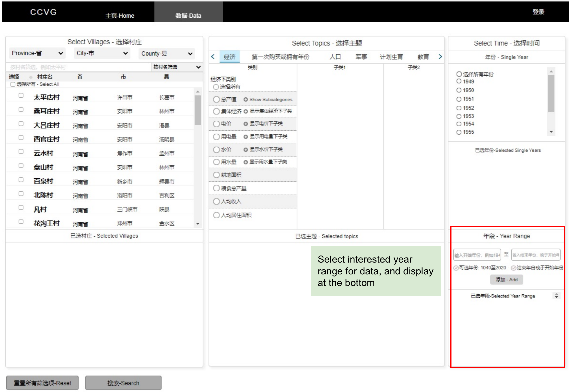Open the City-市 dropdown
The width and height of the screenshot is (569, 392).
click(x=102, y=53)
